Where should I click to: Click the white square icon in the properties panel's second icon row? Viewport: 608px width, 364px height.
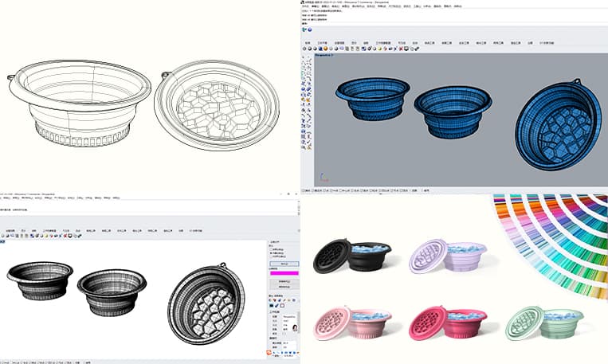(x=282, y=306)
